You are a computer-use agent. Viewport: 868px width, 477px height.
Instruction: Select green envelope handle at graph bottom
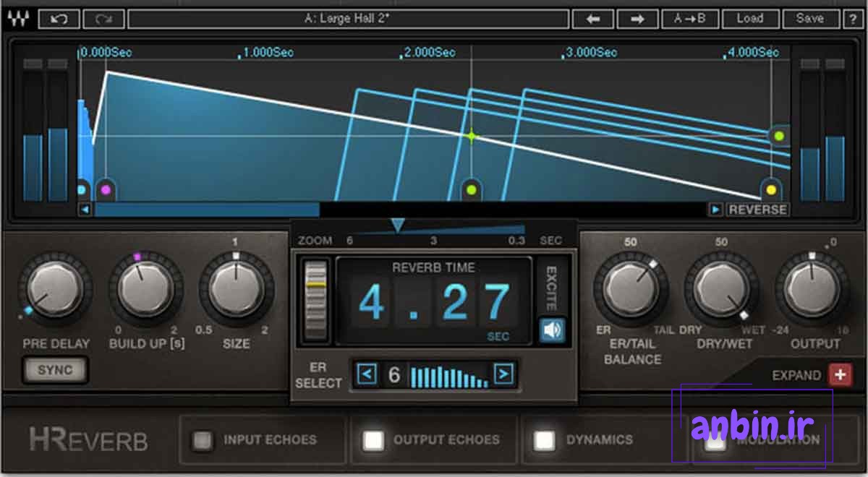tap(472, 190)
